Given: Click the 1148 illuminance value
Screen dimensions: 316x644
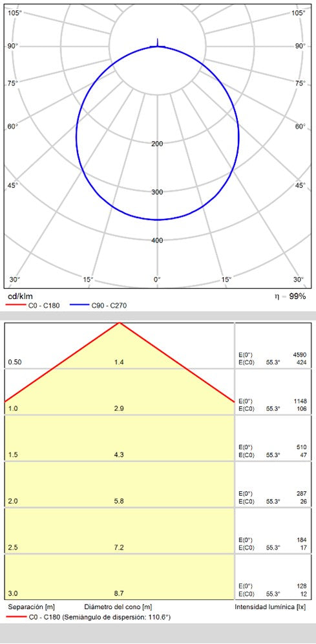Looking at the screenshot, I should pos(300,401).
